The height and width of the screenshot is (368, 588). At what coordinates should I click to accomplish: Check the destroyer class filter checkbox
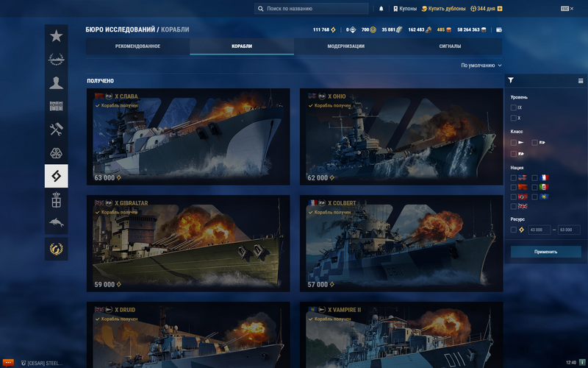pos(513,143)
